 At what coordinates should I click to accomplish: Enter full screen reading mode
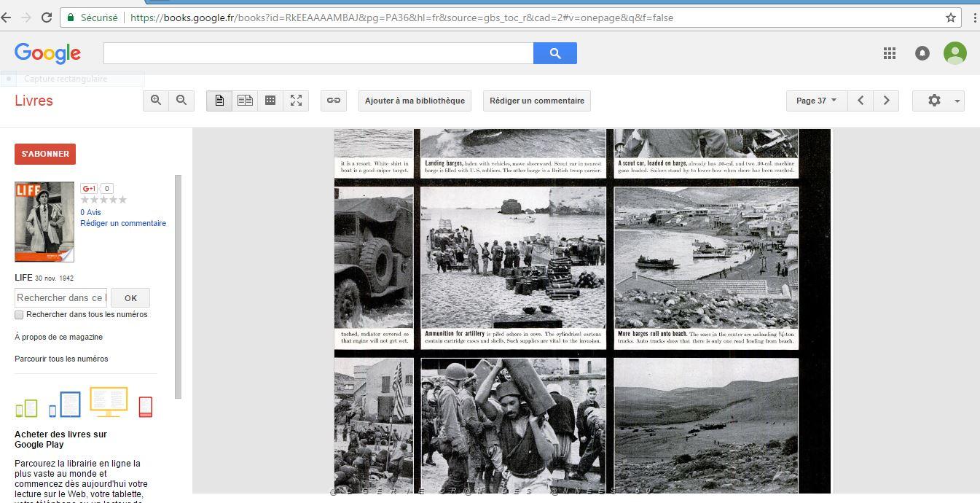point(296,101)
